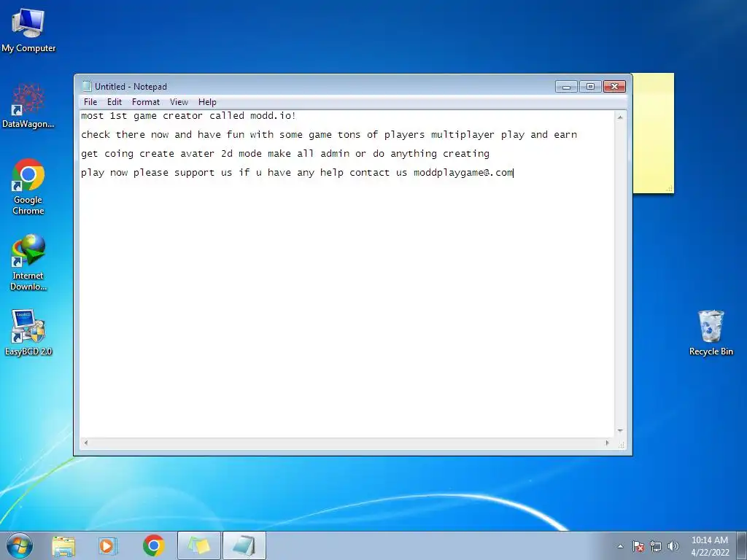Click the Notepad taskbar button
Image resolution: width=747 pixels, height=560 pixels.
(244, 545)
